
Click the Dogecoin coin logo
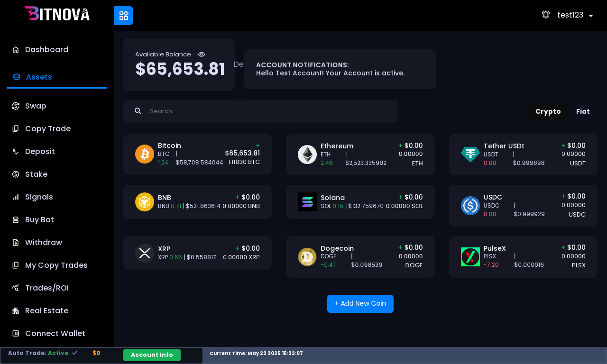click(x=307, y=257)
